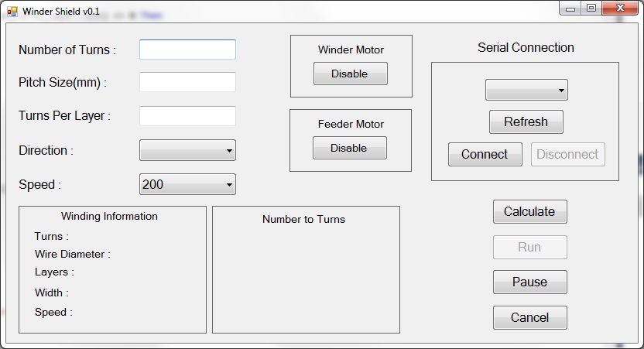Minimize the Winder Shield window
Viewport: 644px width, 349px height.
(x=570, y=9)
